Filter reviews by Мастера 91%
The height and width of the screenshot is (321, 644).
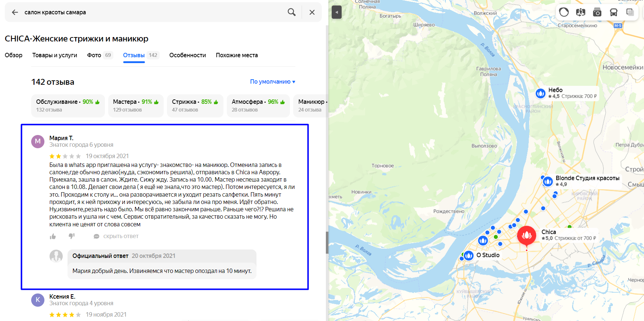[x=136, y=106]
